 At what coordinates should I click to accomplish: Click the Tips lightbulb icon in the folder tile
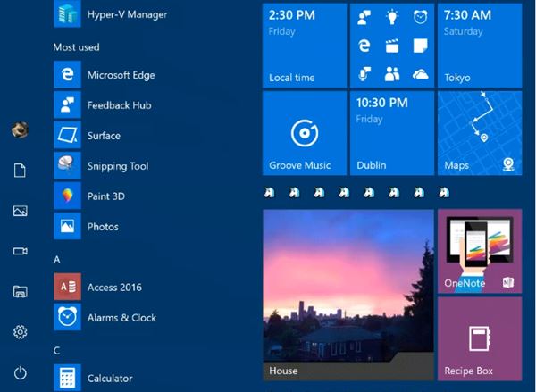(392, 17)
